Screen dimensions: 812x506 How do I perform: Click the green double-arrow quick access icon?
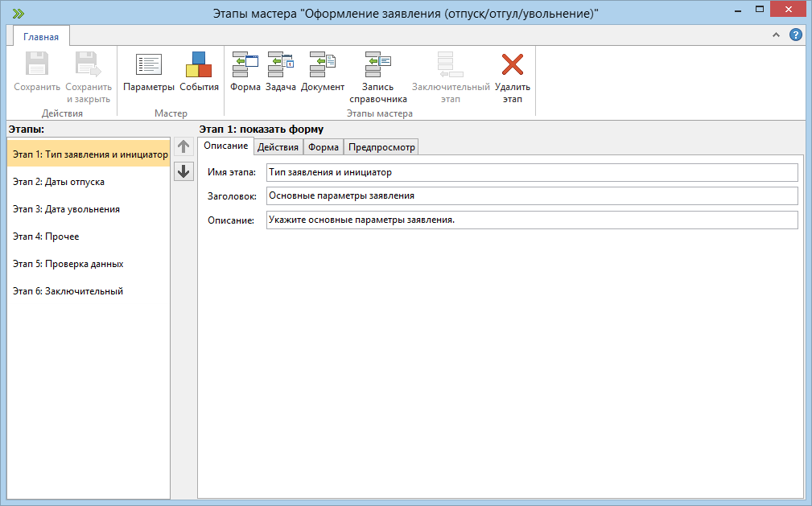pyautogui.click(x=19, y=14)
